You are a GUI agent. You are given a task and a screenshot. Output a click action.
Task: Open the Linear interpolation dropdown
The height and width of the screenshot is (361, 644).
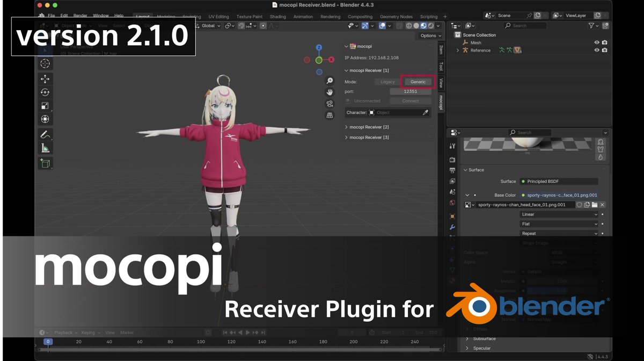[x=559, y=214]
